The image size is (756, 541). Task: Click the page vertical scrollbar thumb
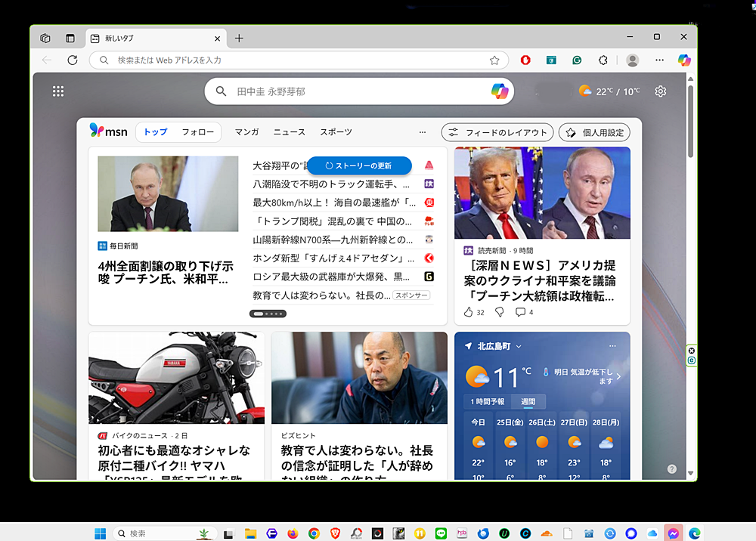tap(690, 120)
